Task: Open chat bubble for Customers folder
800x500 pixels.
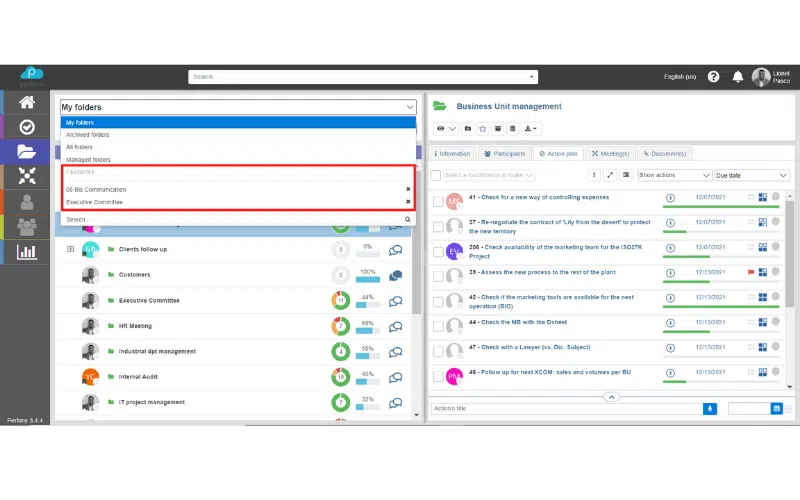Action: [396, 275]
